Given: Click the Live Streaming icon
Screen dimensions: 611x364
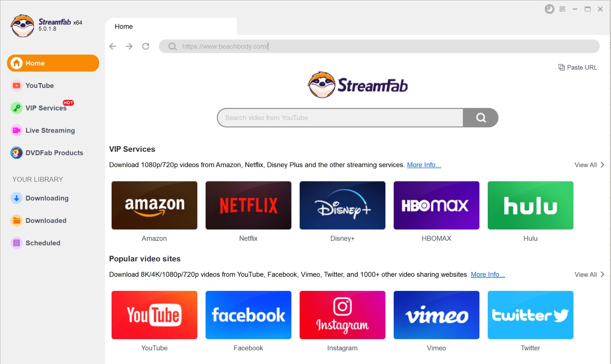Looking at the screenshot, I should (16, 130).
